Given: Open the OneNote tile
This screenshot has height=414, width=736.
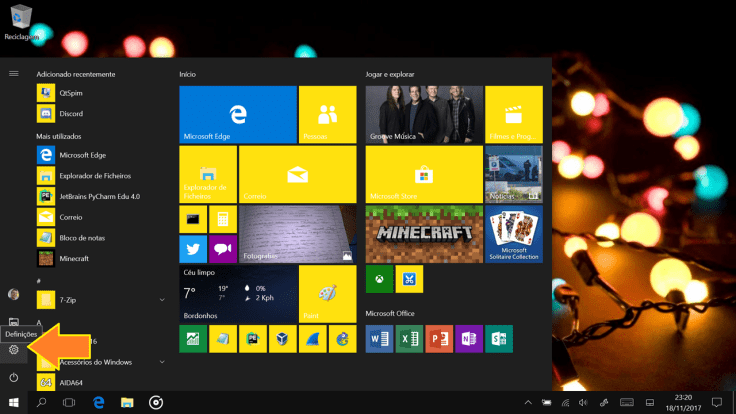Looking at the screenshot, I should 467,338.
